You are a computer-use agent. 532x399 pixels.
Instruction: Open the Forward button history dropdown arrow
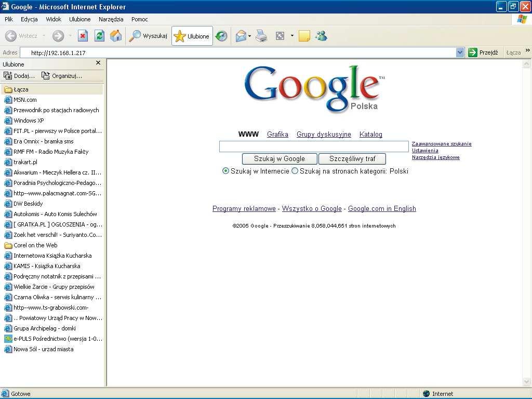70,36
